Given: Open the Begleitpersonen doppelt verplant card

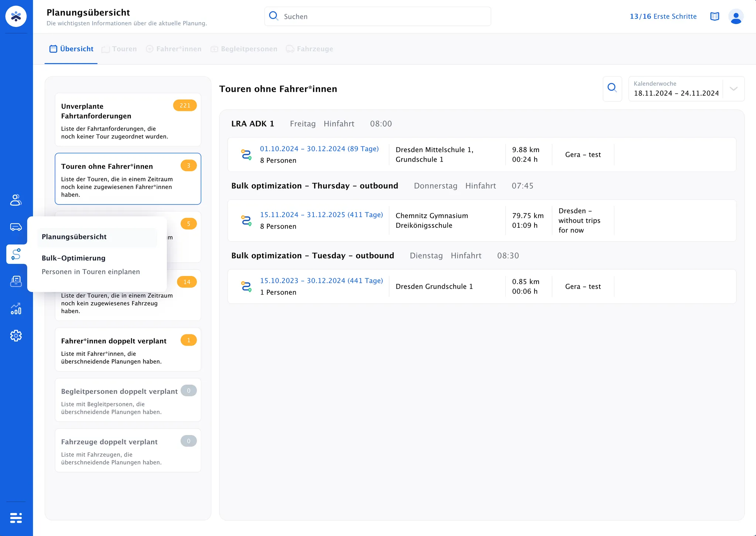Looking at the screenshot, I should (x=128, y=400).
